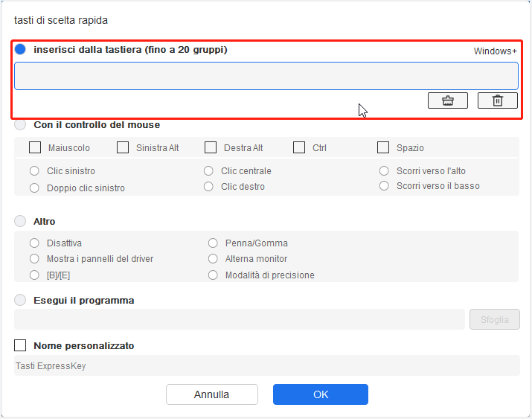Viewport: 532px width, 419px height.
Task: Enable the Spazio checkbox
Action: [383, 147]
